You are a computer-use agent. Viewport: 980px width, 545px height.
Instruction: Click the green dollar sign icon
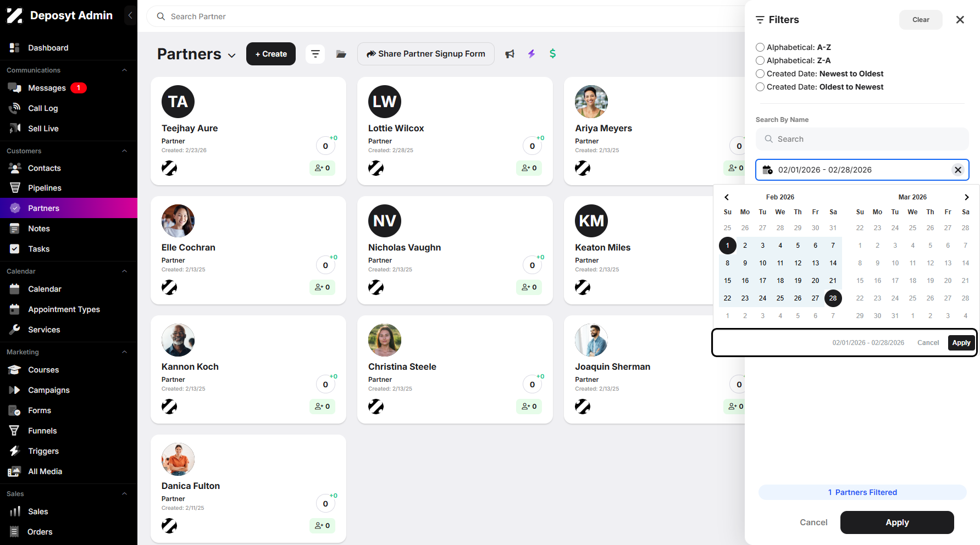553,53
